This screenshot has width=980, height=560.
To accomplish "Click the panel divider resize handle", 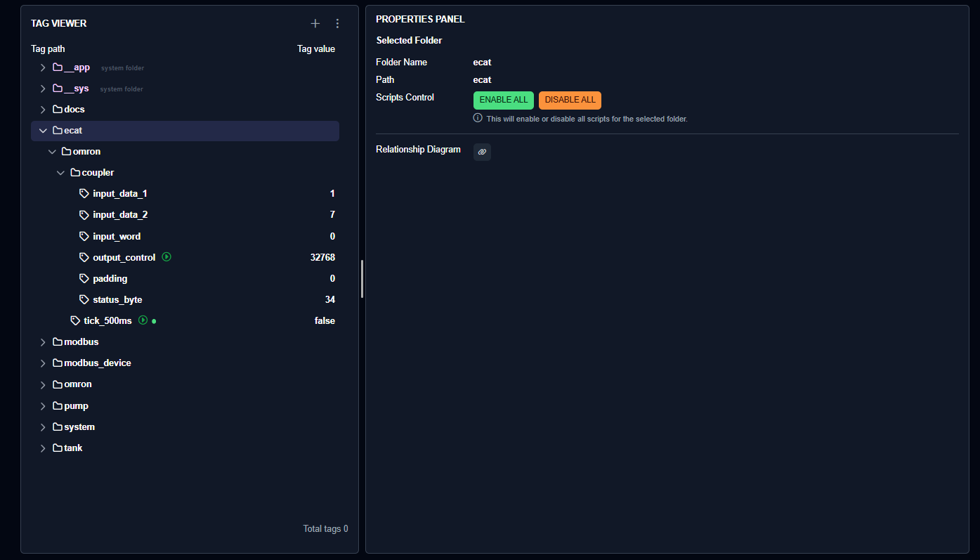I will point(362,279).
